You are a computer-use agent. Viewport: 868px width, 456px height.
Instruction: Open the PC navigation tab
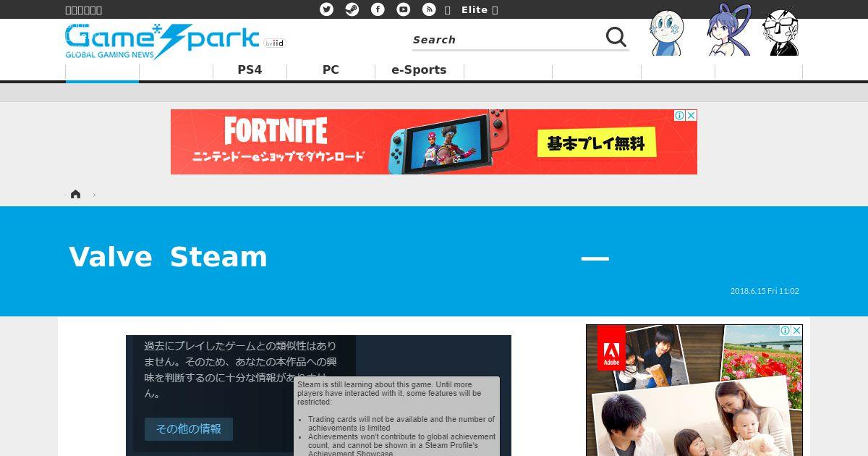pos(331,70)
